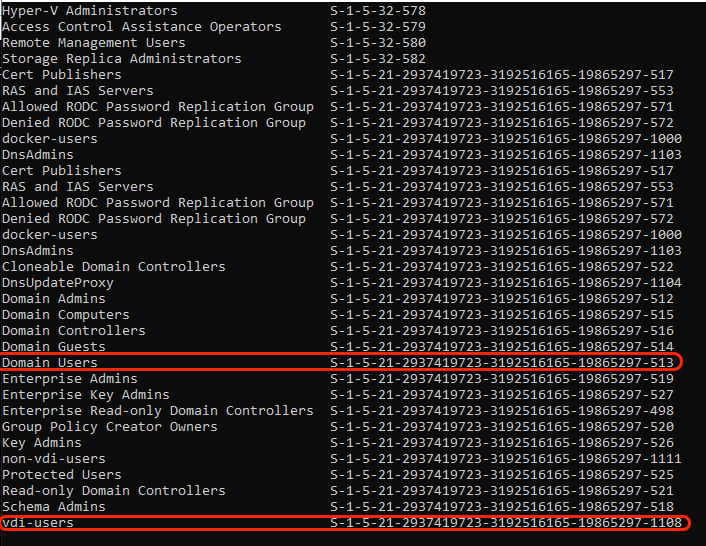This screenshot has width=706, height=546.
Task: Select the Storage Replica Administrators line
Action: click(121, 59)
